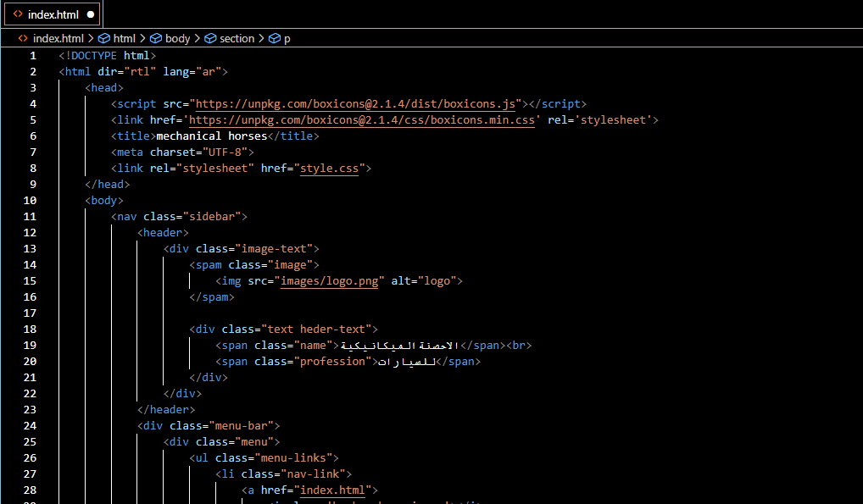Click the class="menu" attribute on line 25
Screen dimensions: 863x504
(235, 442)
